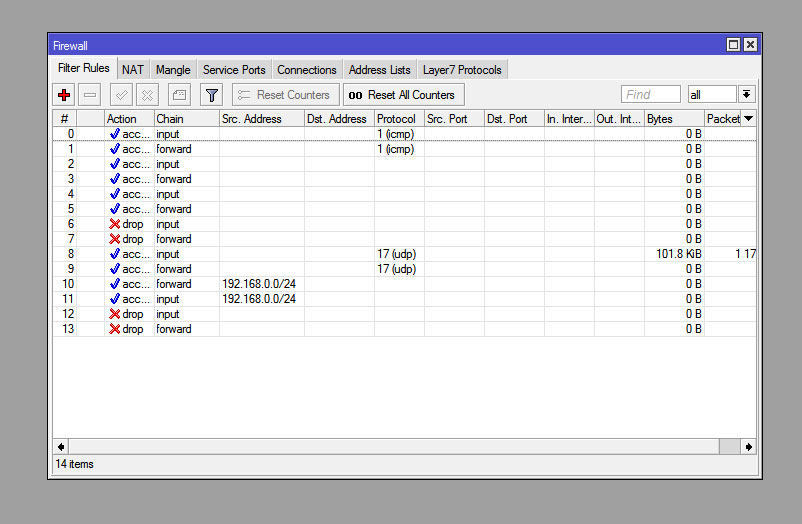
Task: Click the Find search field
Action: (650, 94)
